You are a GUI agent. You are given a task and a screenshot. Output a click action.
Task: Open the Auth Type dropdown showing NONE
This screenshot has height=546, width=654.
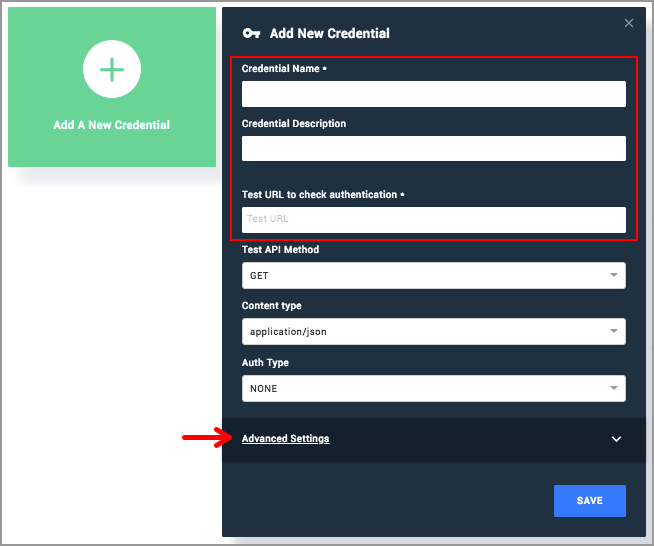pyautogui.click(x=434, y=388)
